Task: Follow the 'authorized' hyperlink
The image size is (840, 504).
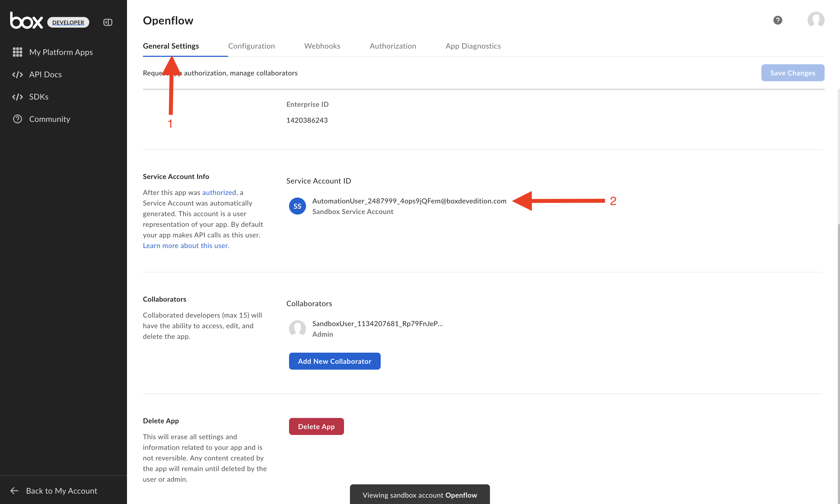Action: 219,193
